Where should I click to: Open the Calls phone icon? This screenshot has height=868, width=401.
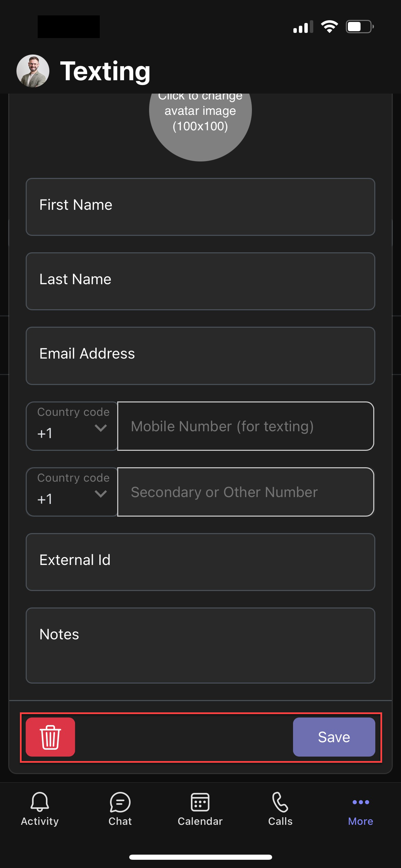click(280, 802)
